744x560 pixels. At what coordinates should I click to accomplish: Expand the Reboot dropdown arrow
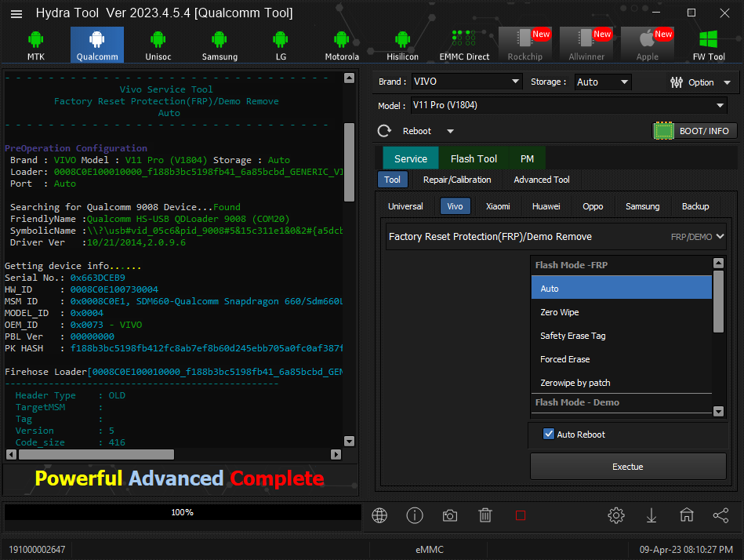point(450,132)
